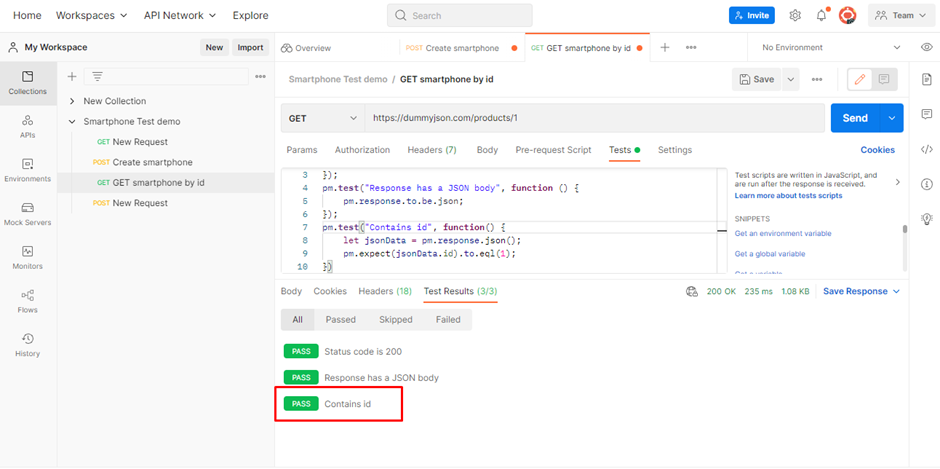This screenshot has width=940, height=469.
Task: Switch to comment mode icon
Action: pyautogui.click(x=884, y=79)
